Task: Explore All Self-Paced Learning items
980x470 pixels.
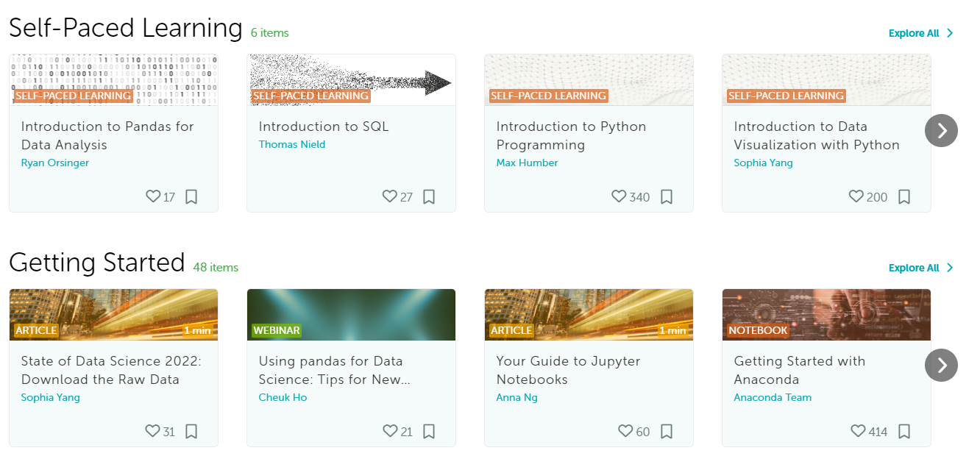Action: [921, 33]
